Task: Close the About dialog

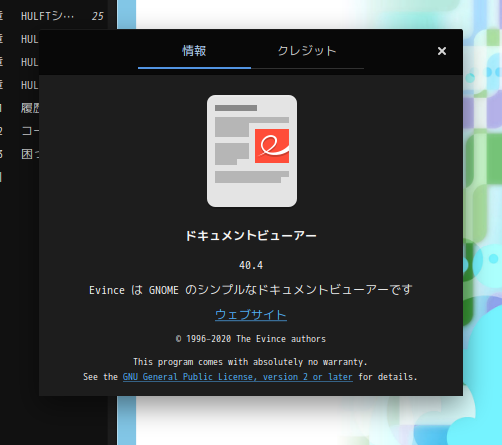Action: (442, 51)
